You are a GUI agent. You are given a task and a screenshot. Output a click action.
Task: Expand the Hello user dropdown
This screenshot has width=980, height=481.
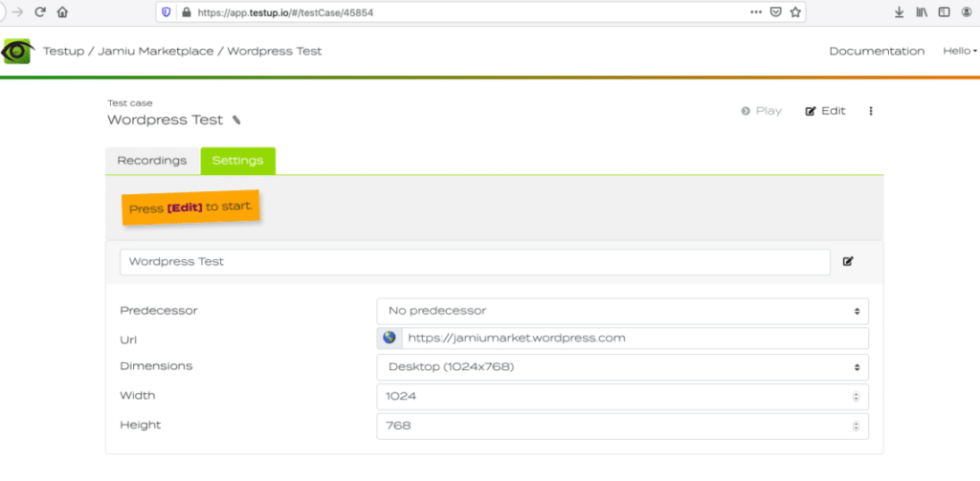[x=959, y=52]
